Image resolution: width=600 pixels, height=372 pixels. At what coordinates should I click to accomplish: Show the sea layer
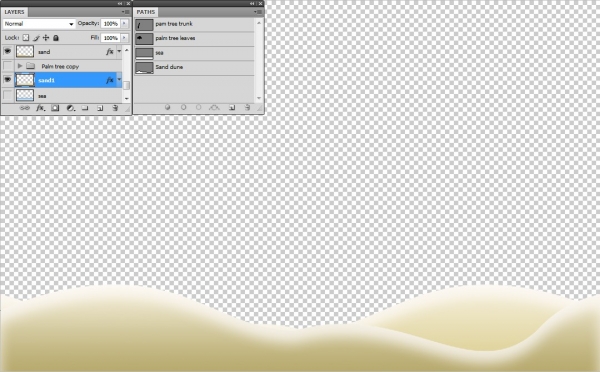tap(7, 95)
